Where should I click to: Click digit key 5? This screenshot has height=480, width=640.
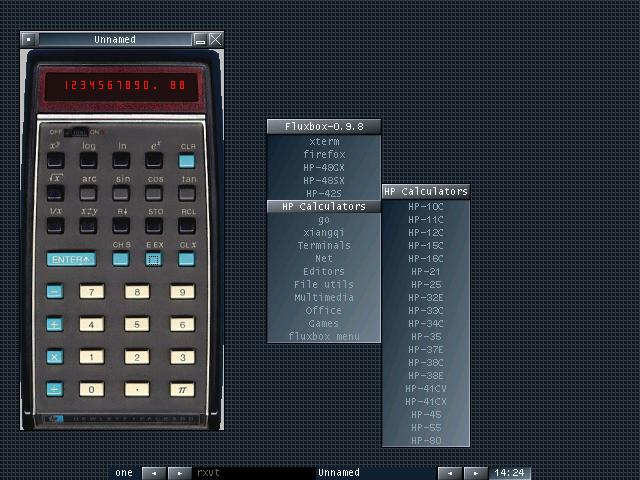click(137, 324)
